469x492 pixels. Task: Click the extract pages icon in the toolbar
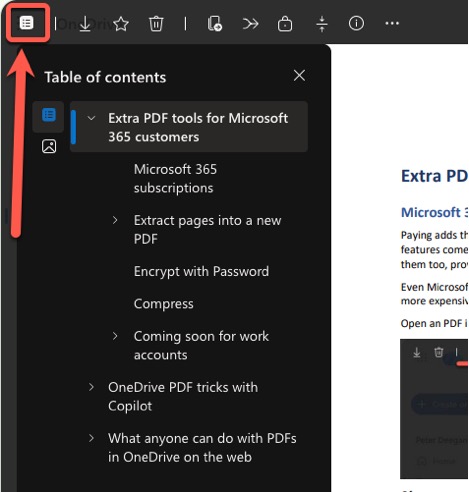(x=215, y=24)
